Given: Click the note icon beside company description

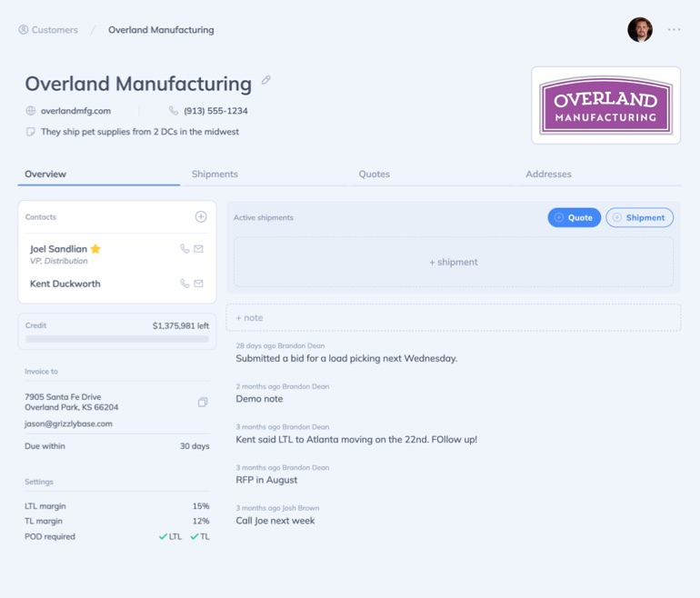Looking at the screenshot, I should (x=30, y=132).
